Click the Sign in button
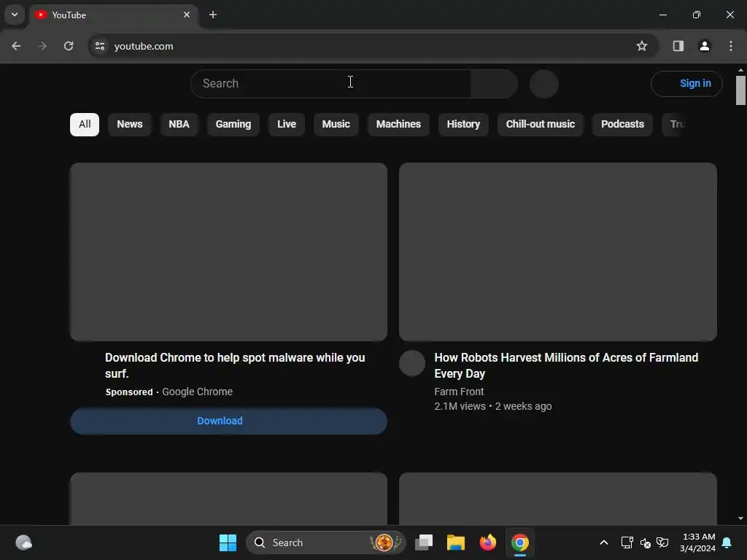The height and width of the screenshot is (560, 747). 686,84
